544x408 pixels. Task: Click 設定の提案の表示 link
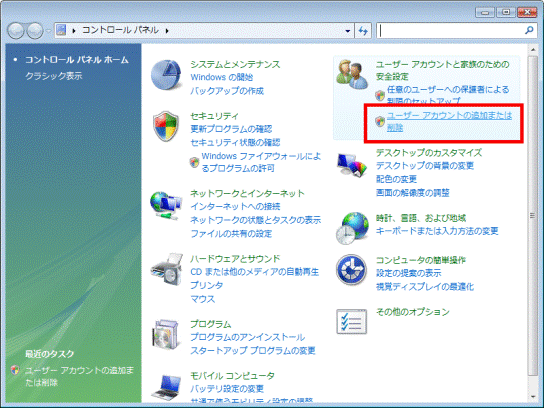(409, 273)
